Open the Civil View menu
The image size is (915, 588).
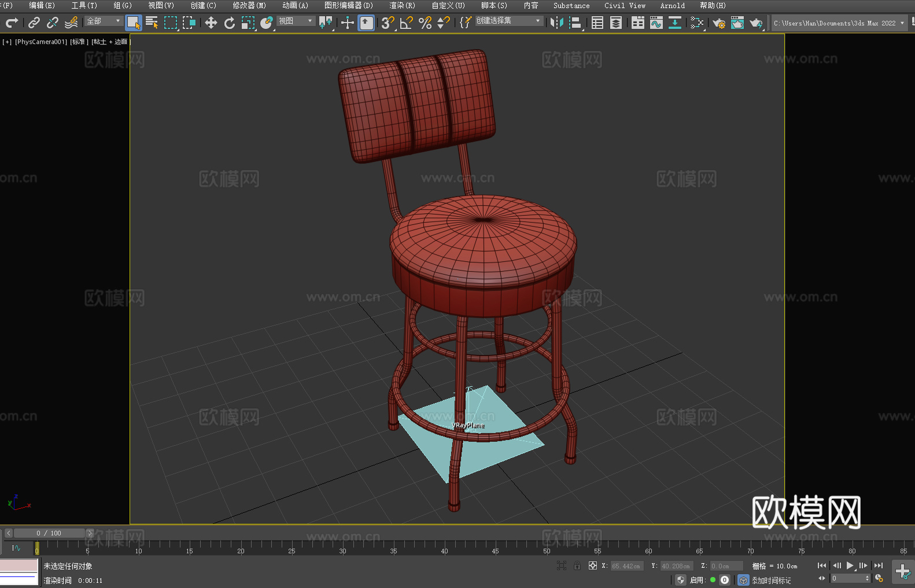tap(625, 5)
